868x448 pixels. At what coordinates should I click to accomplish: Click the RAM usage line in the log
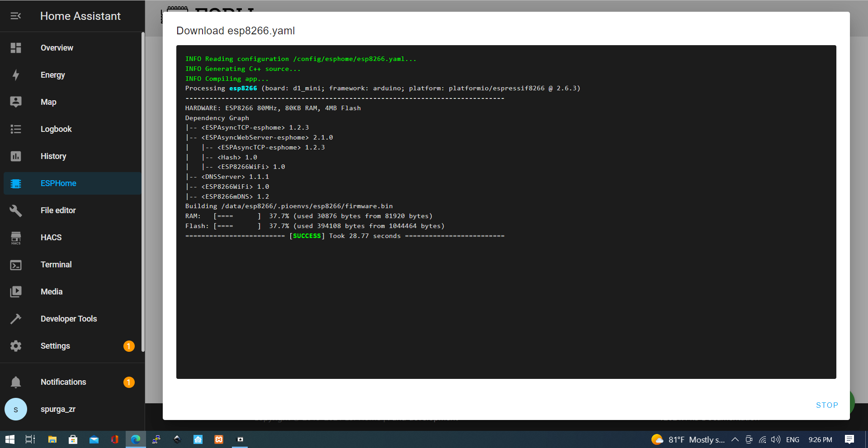coord(309,216)
